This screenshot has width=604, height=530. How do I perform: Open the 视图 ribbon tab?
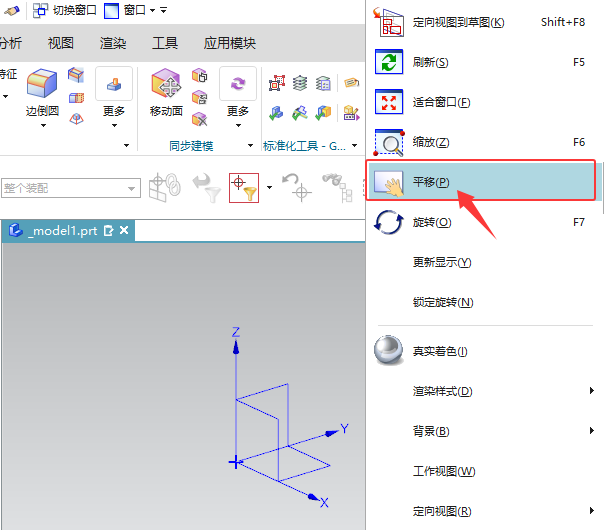pos(60,43)
